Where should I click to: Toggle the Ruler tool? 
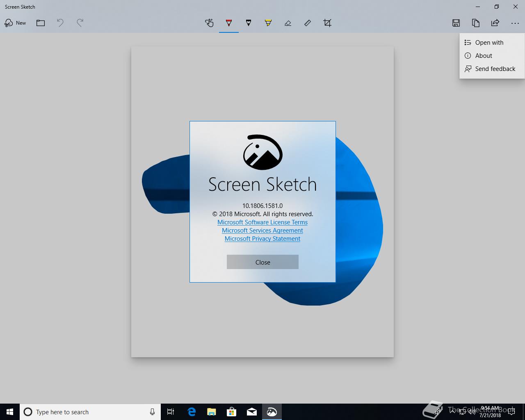(x=308, y=23)
